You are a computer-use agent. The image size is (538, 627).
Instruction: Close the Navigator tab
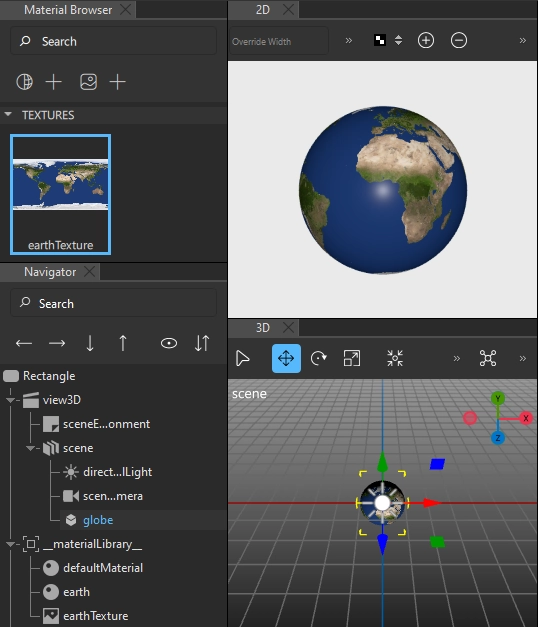coord(90,272)
